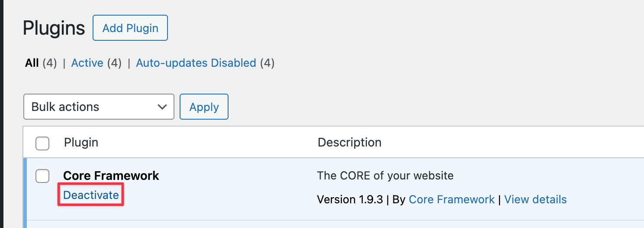Show the All plugins filter
The image size is (644, 228).
click(x=32, y=63)
